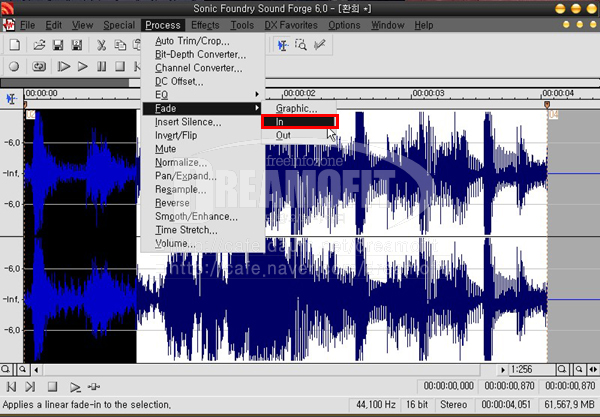The image size is (600, 417).
Task: Click the New file icon
Action: tap(15, 45)
